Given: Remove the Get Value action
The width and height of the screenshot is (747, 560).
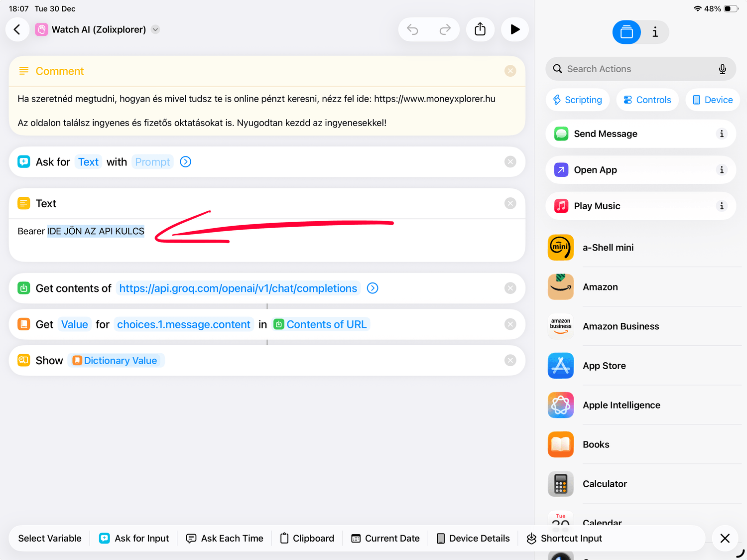Looking at the screenshot, I should tap(510, 324).
